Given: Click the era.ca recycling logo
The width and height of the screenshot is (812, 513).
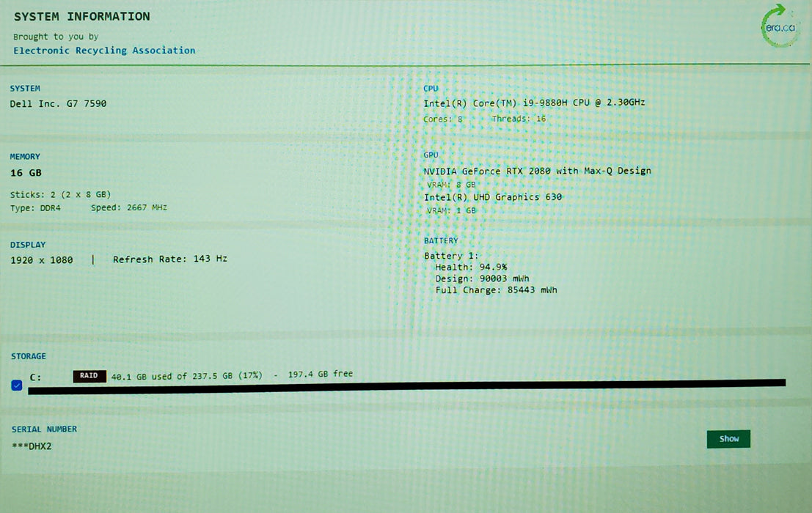Looking at the screenshot, I should tap(780, 26).
